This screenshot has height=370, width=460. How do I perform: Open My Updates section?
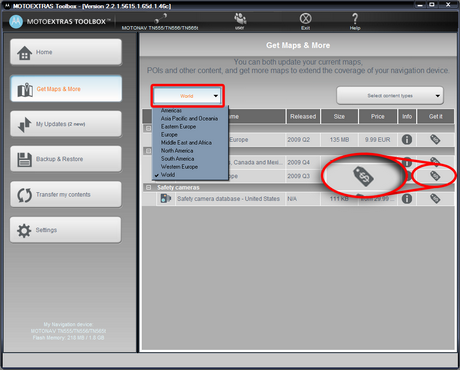(x=66, y=124)
